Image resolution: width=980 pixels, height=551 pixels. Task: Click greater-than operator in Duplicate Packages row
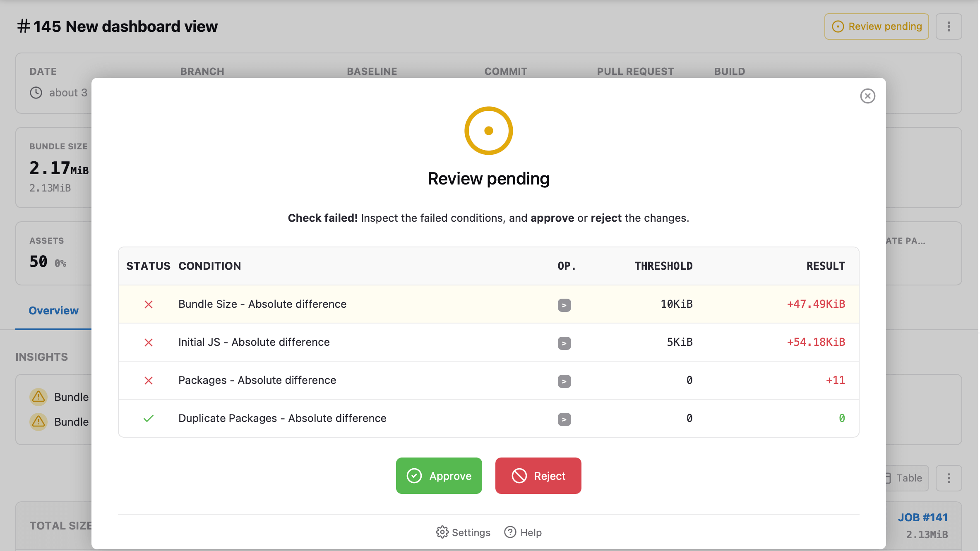[x=564, y=419]
